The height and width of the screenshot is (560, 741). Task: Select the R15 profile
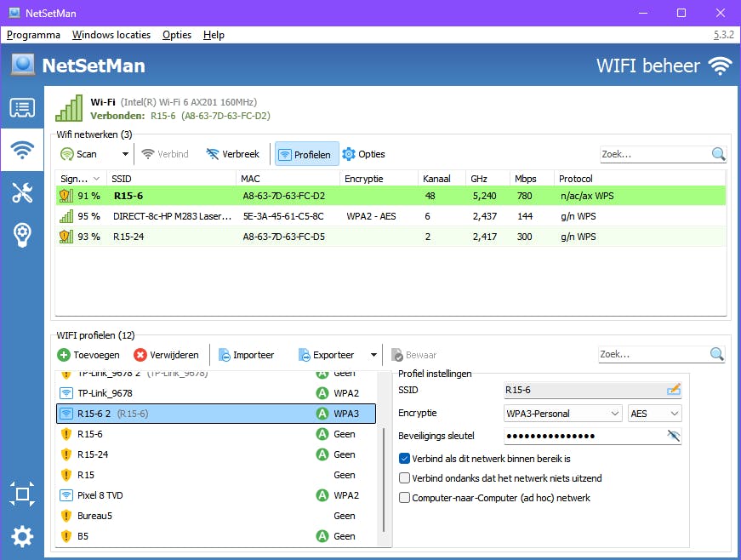(x=216, y=475)
